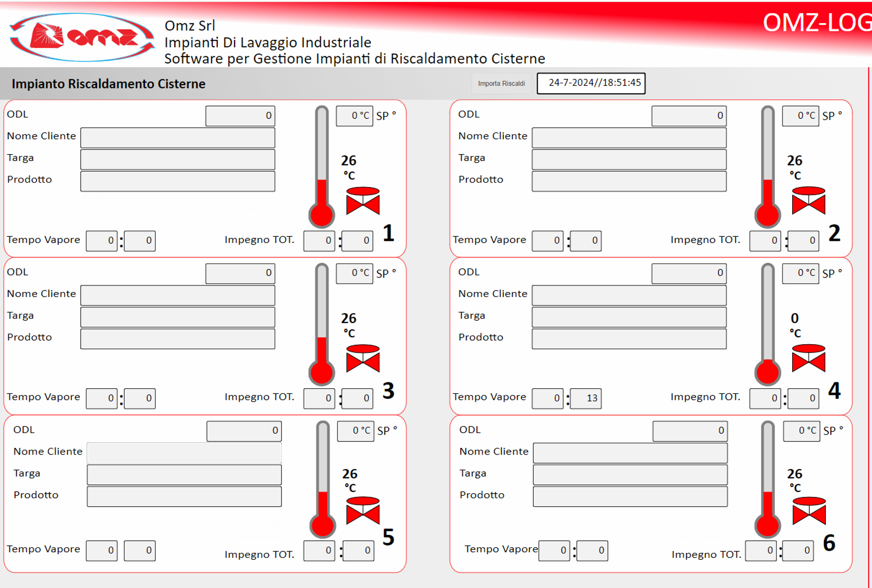The image size is (872, 588).
Task: Focus the Targa field of tank 1
Action: click(178, 159)
